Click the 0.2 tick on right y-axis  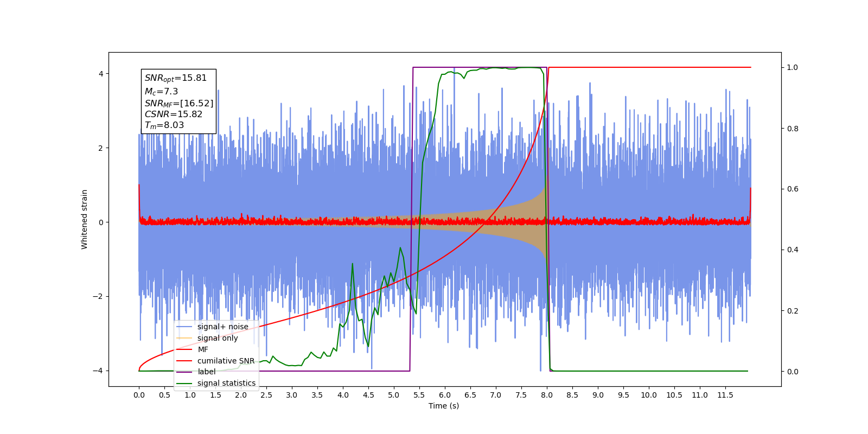pyautogui.click(x=793, y=311)
